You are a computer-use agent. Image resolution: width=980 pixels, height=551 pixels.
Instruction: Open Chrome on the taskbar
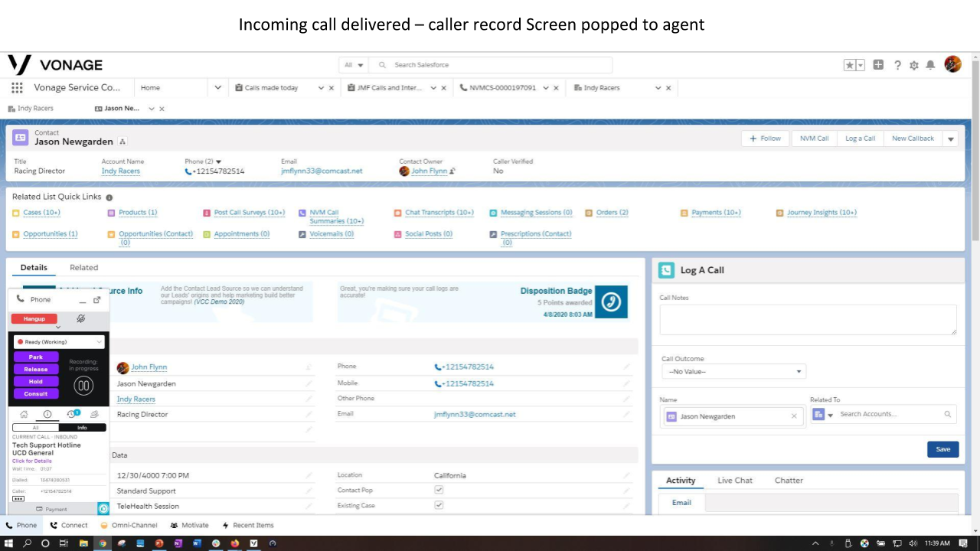[103, 543]
